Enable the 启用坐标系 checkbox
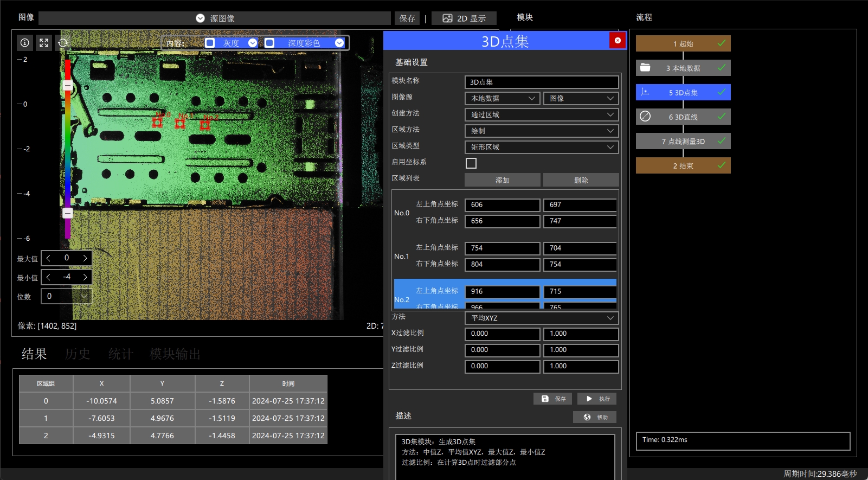The image size is (868, 480). [x=471, y=163]
